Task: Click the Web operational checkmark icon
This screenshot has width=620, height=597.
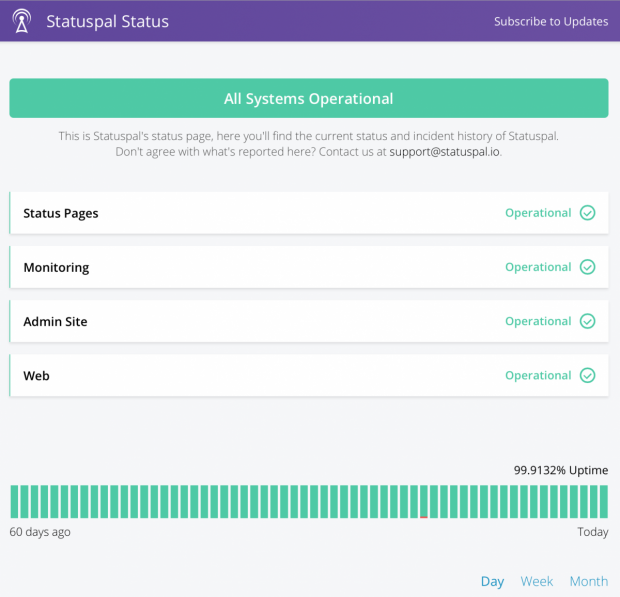Action: (587, 376)
